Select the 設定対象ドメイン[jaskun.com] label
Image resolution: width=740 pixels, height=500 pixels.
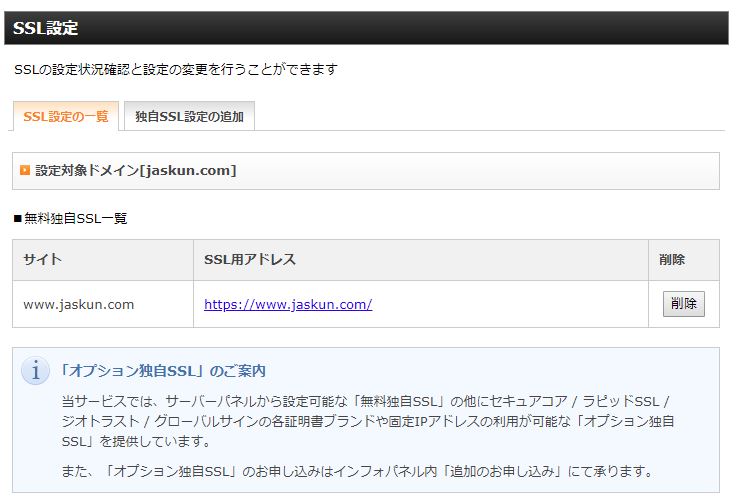click(x=136, y=171)
